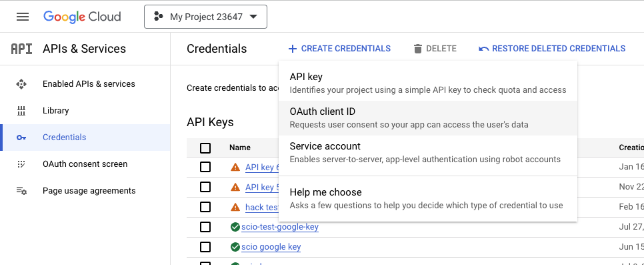Screen dimensions: 644x265
Task: Check the box for scio-test-google-key
Action: [x=205, y=227]
